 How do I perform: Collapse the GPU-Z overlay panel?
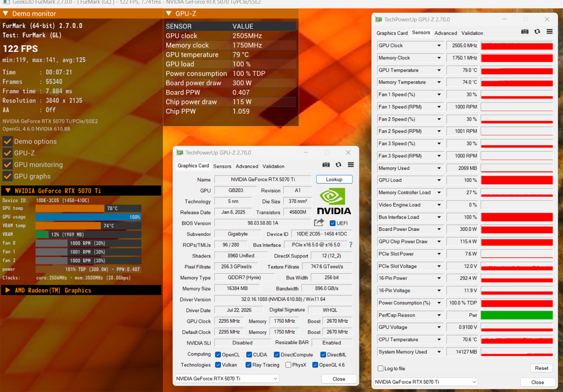(x=169, y=14)
